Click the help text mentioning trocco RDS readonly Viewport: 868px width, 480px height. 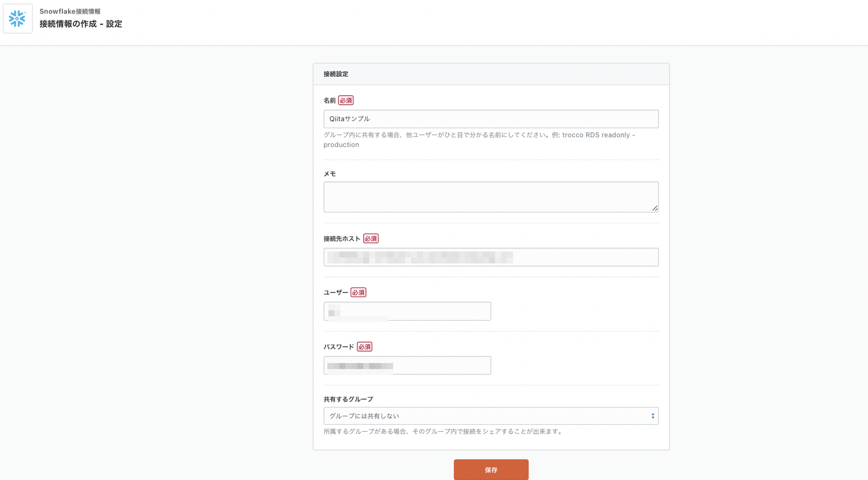(480, 140)
